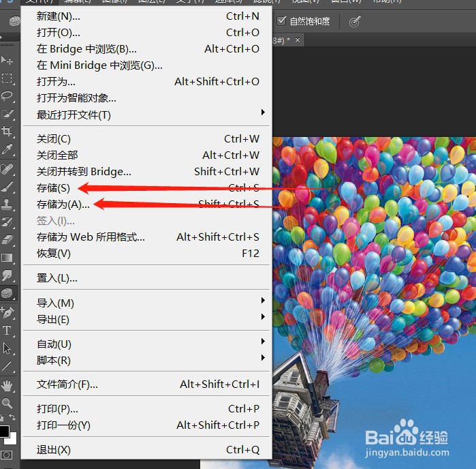Select the Quick Selection tool
Image resolution: width=476 pixels, height=469 pixels.
[7, 114]
